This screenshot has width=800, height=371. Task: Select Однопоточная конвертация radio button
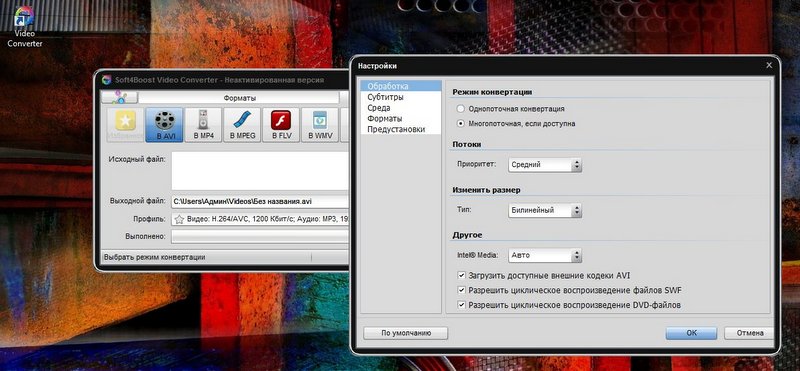pos(461,109)
